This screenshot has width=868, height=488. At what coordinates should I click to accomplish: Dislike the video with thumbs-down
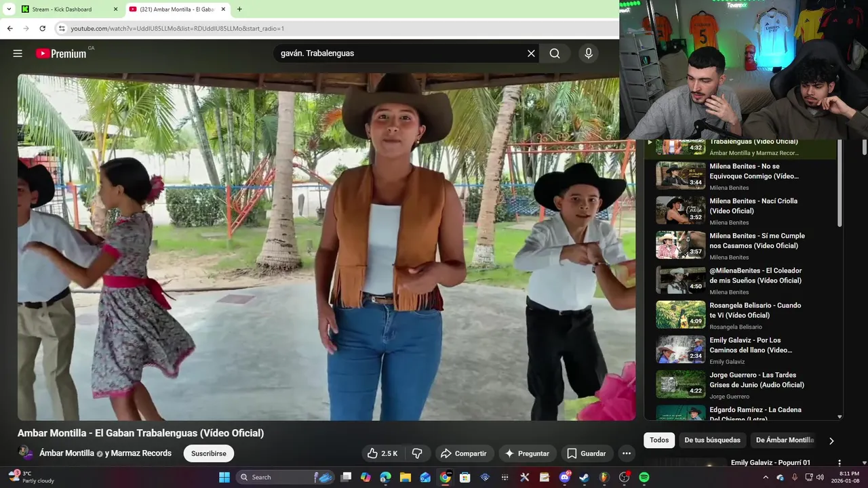(x=417, y=453)
